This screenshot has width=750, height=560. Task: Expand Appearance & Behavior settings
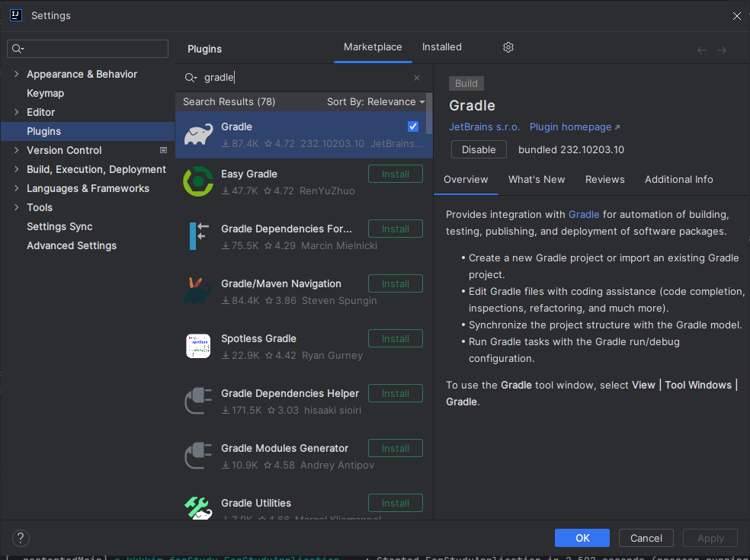click(x=17, y=74)
